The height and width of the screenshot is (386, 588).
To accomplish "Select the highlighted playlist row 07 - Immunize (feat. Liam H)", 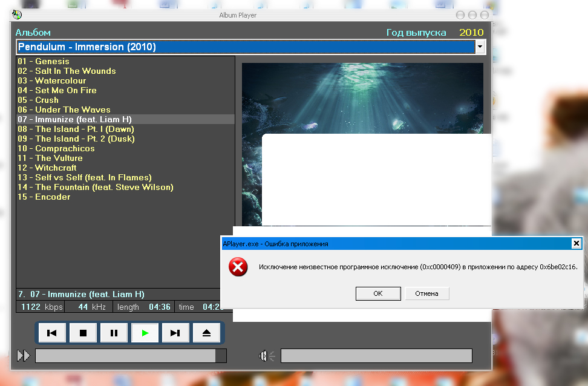I will pos(126,119).
